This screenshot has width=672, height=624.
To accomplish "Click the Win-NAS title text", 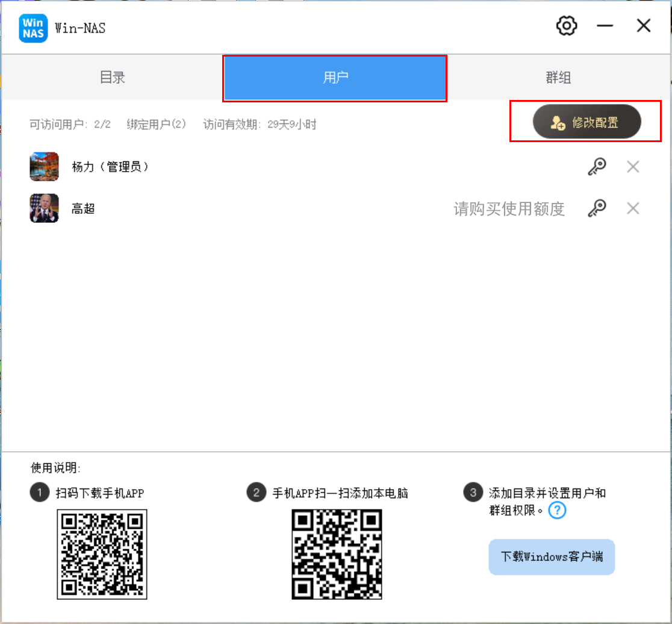I will 80,28.
